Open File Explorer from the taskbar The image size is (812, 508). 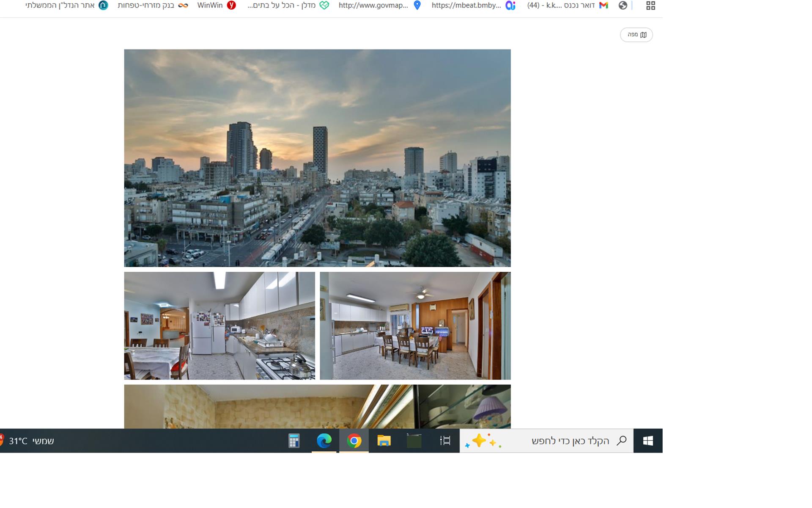(384, 441)
